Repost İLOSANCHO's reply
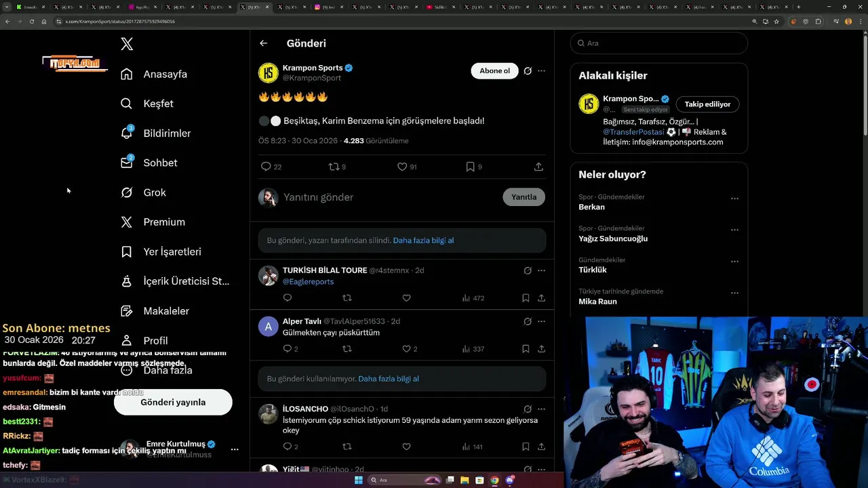Screen dimensions: 868x488 [347, 447]
